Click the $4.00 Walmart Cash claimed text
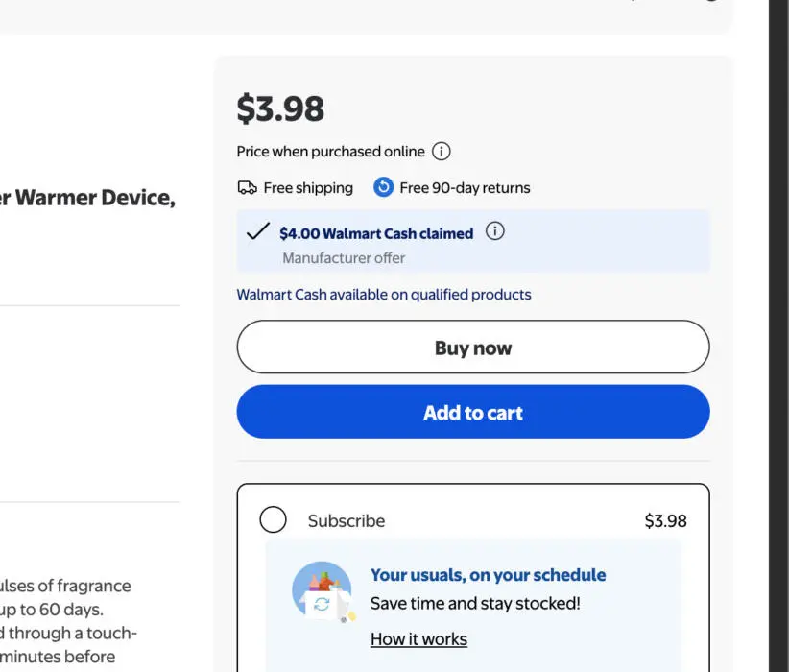 point(376,233)
